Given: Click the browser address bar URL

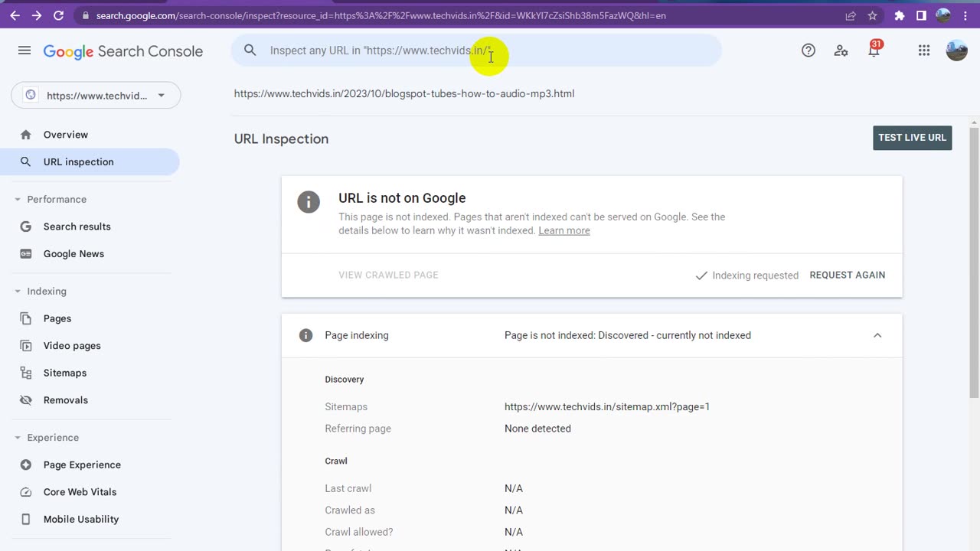Looking at the screenshot, I should 381,15.
